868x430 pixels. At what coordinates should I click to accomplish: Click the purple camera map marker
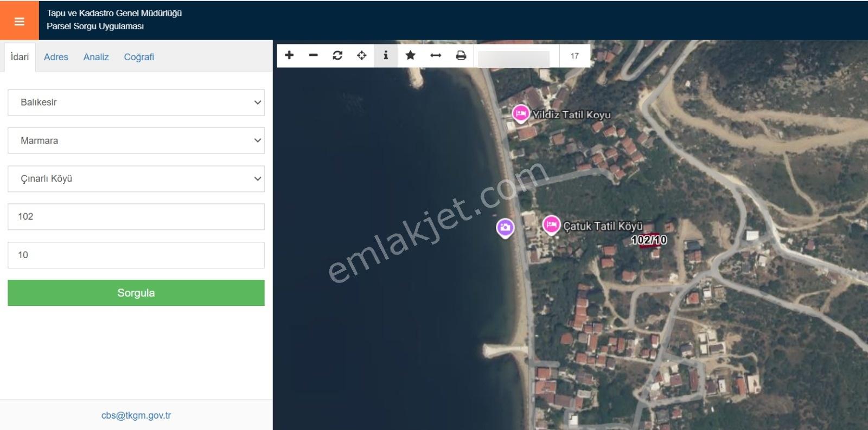click(x=505, y=228)
